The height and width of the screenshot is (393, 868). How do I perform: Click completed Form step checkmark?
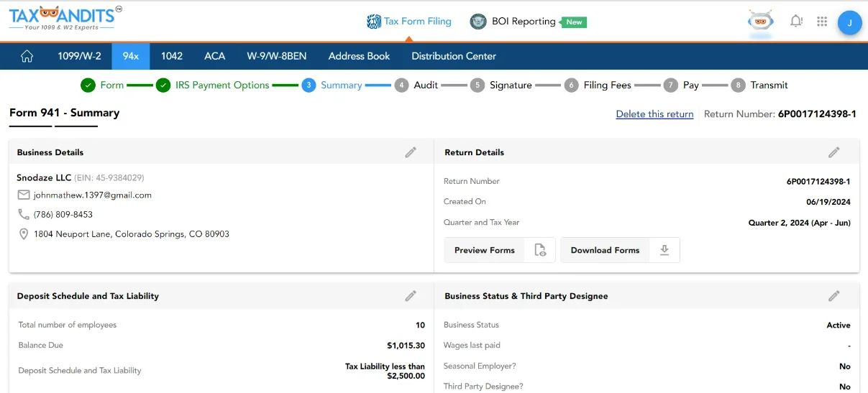pyautogui.click(x=88, y=85)
